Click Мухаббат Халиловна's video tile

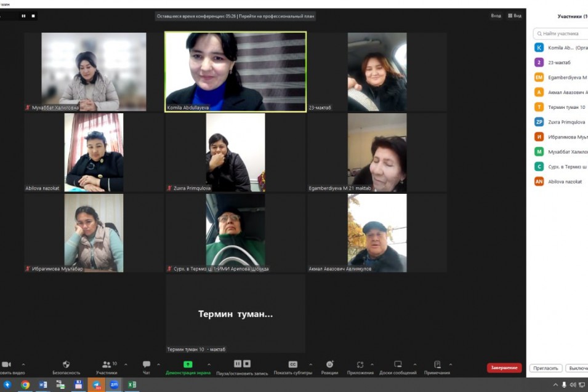pyautogui.click(x=94, y=71)
